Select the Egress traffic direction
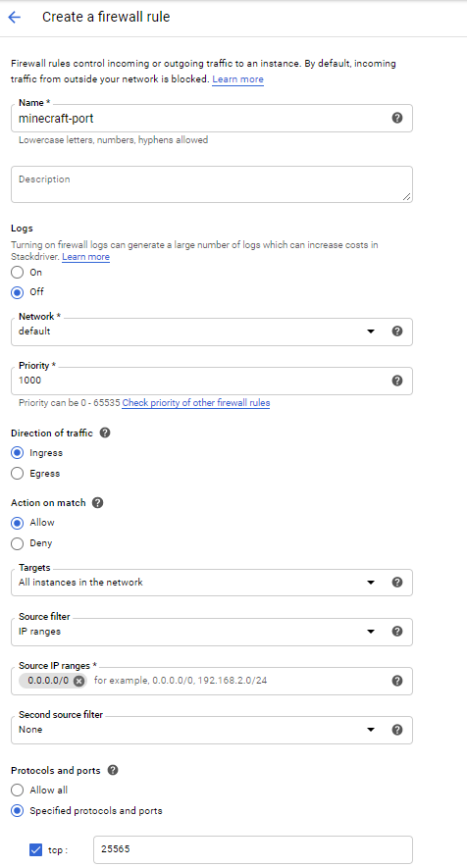 (18, 474)
